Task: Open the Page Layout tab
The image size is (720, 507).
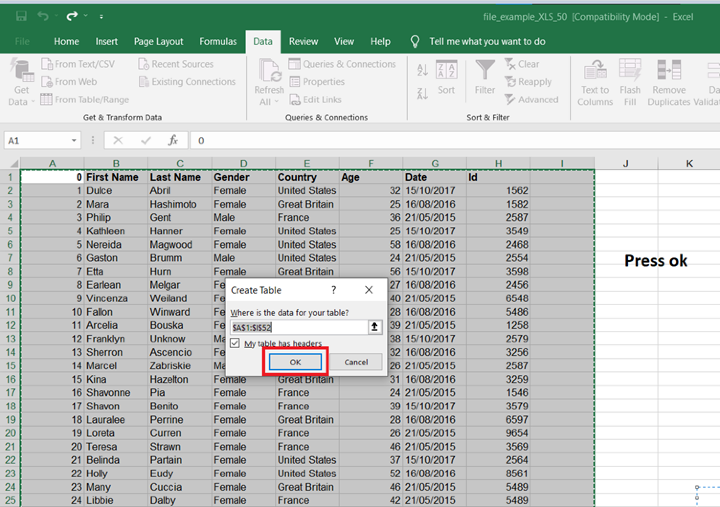Action: point(158,42)
